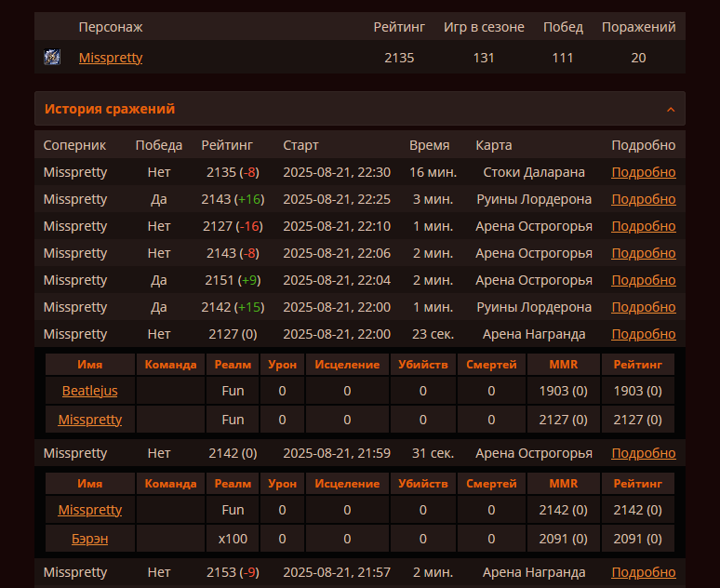Click the Стоки Даларана map cell
The image size is (720, 588).
[534, 172]
